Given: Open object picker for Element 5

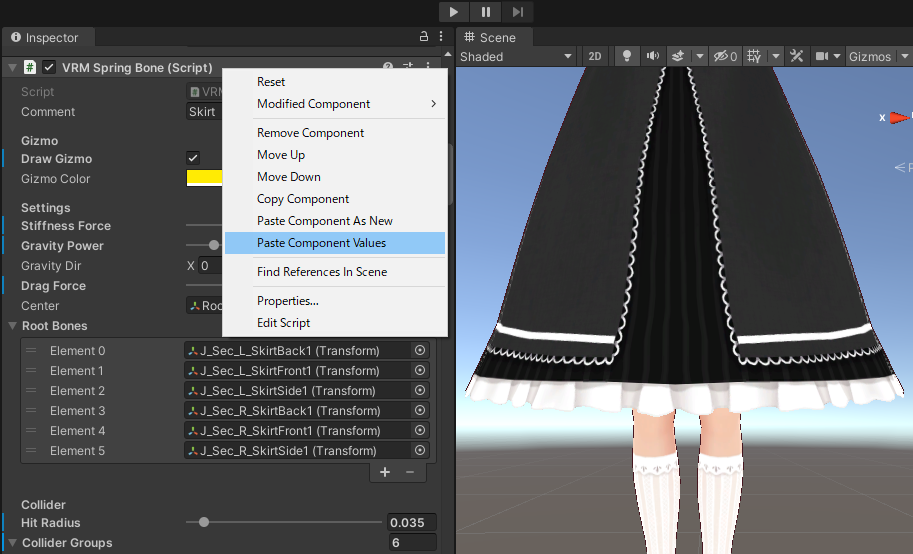Looking at the screenshot, I should (420, 450).
